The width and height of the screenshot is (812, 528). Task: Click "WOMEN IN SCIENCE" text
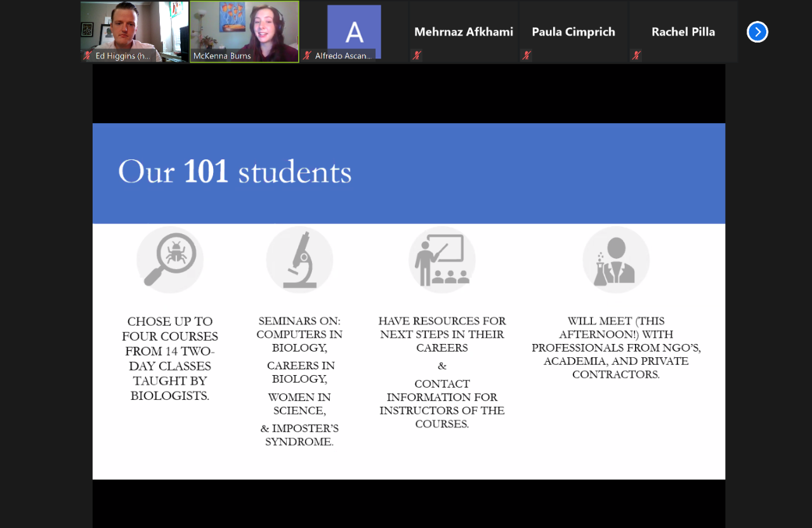(x=299, y=404)
